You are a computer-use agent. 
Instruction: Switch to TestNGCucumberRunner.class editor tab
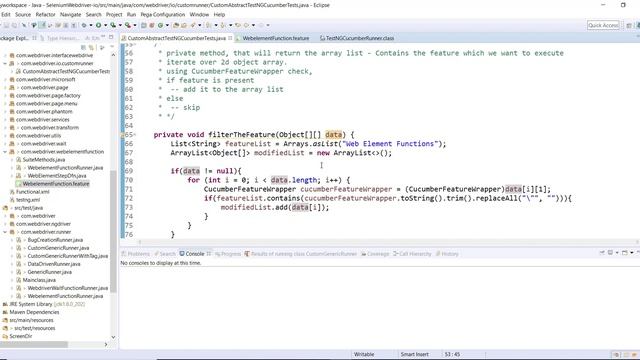click(x=360, y=38)
